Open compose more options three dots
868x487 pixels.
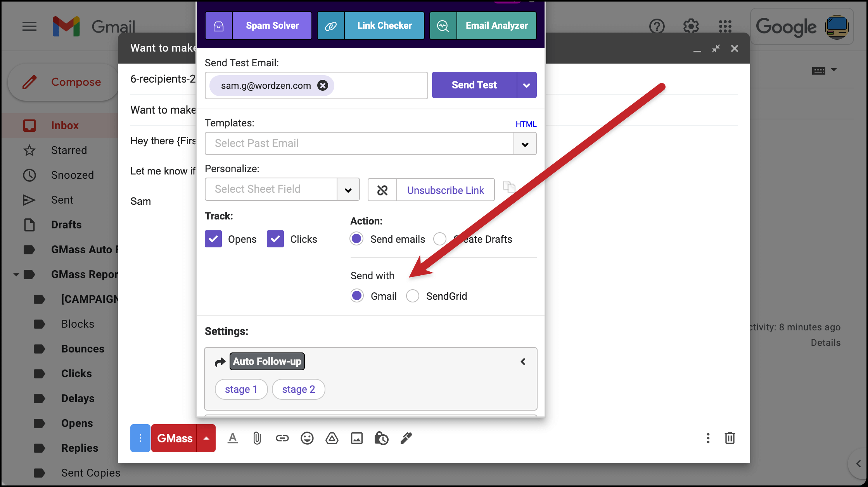[708, 438]
